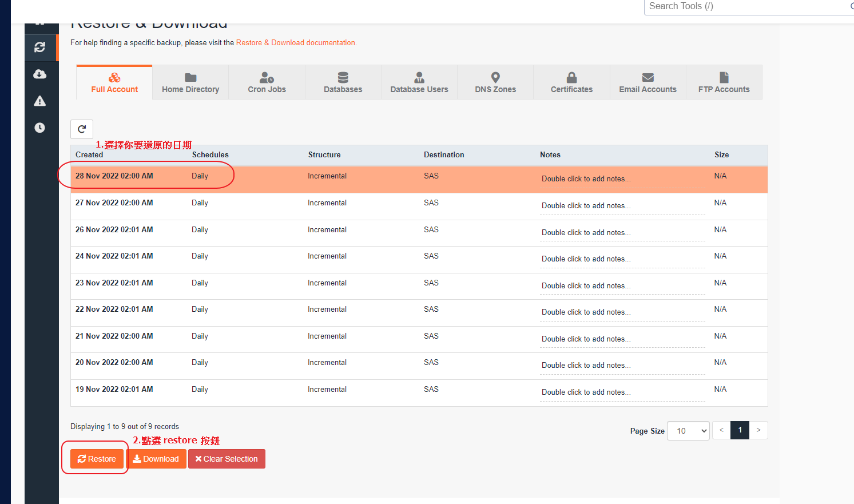Image resolution: width=854 pixels, height=504 pixels.
Task: Click the clock icon in sidebar
Action: 40,128
